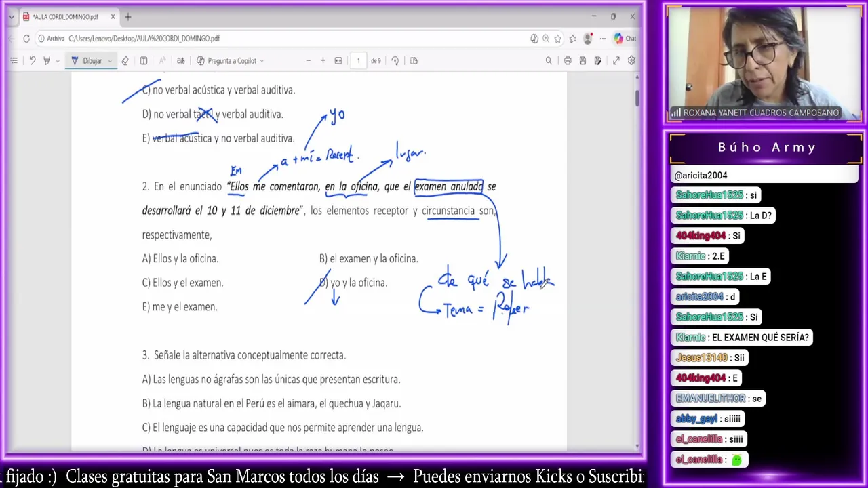Screen dimensions: 868x488
Task: Click the print icon
Action: (x=568, y=61)
